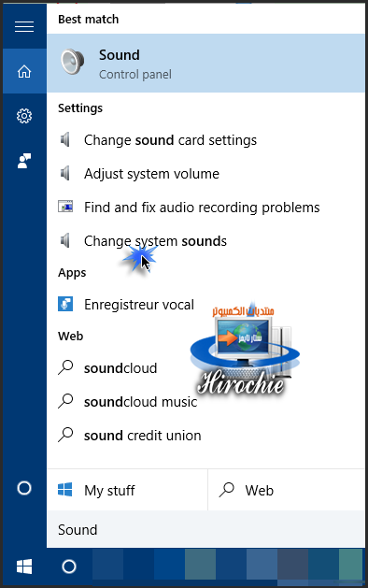Open the settings gear in the sidebar
Image resolution: width=368 pixels, height=588 pixels.
tap(24, 116)
